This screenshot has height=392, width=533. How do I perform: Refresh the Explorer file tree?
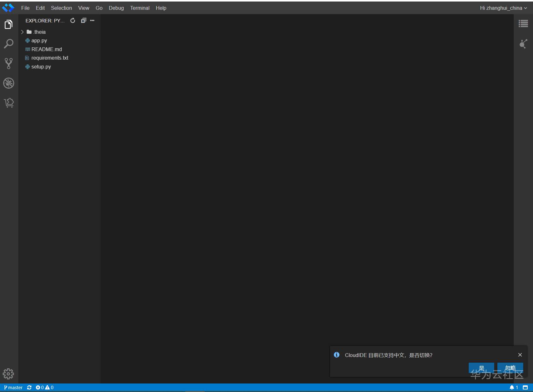[x=73, y=20]
